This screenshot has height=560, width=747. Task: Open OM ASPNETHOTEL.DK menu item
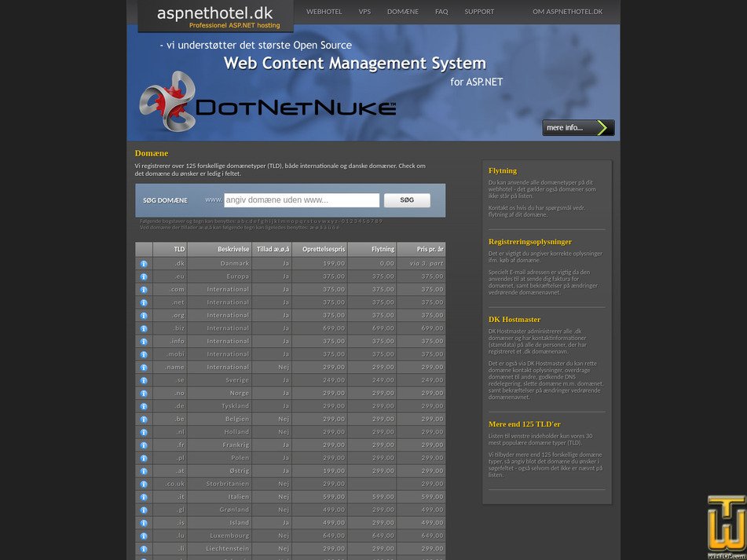(567, 12)
